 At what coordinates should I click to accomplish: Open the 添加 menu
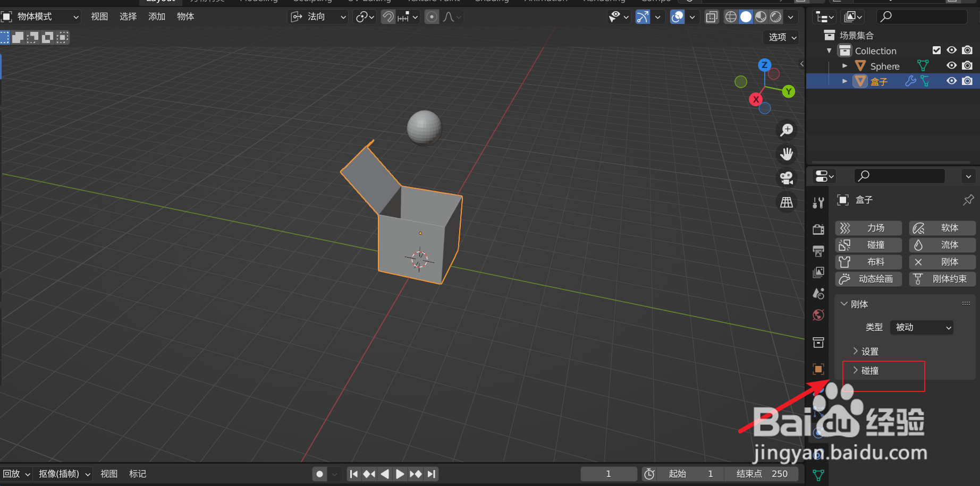click(x=157, y=17)
